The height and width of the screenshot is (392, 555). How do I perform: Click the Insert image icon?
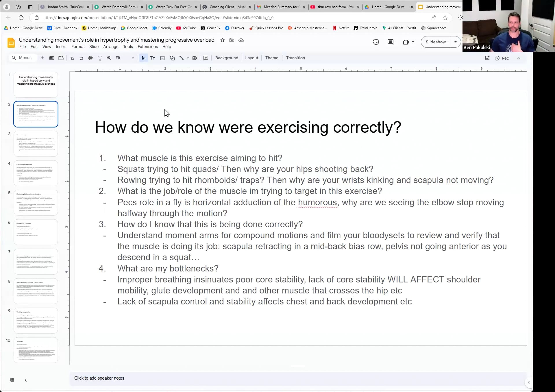coord(162,58)
